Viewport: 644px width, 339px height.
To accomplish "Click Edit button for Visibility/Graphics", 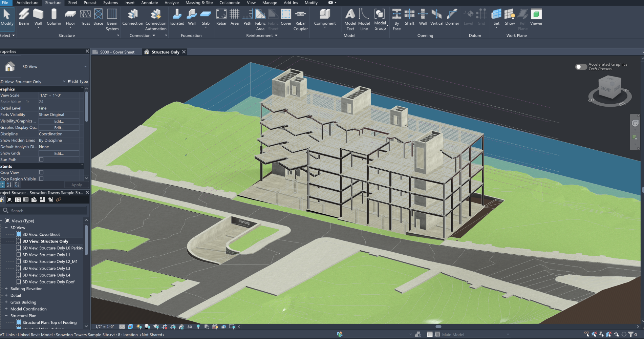I will pyautogui.click(x=59, y=121).
